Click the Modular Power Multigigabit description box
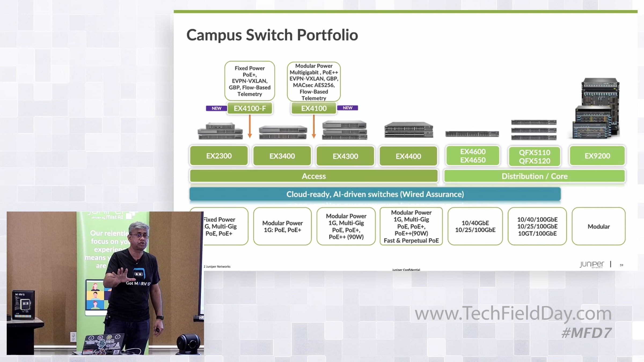644x362 pixels. [x=314, y=82]
